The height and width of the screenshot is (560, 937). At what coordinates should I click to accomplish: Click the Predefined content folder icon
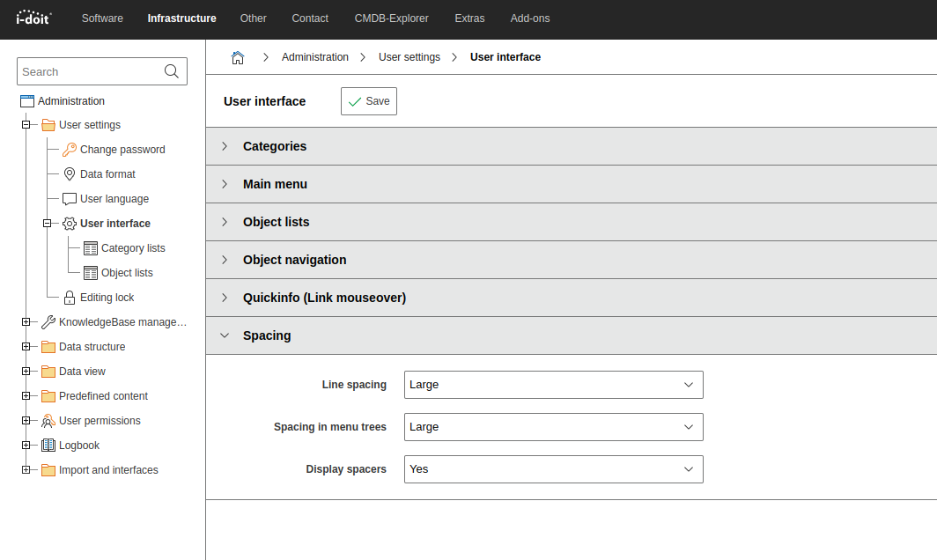click(48, 396)
